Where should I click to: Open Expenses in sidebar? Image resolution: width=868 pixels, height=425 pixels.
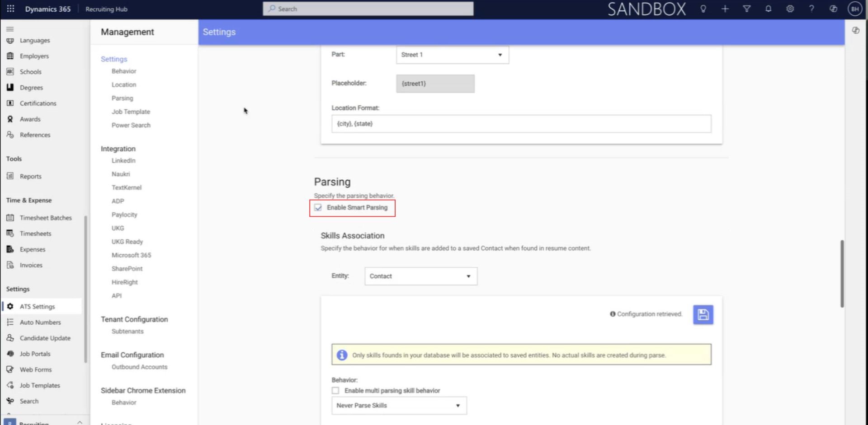click(32, 249)
